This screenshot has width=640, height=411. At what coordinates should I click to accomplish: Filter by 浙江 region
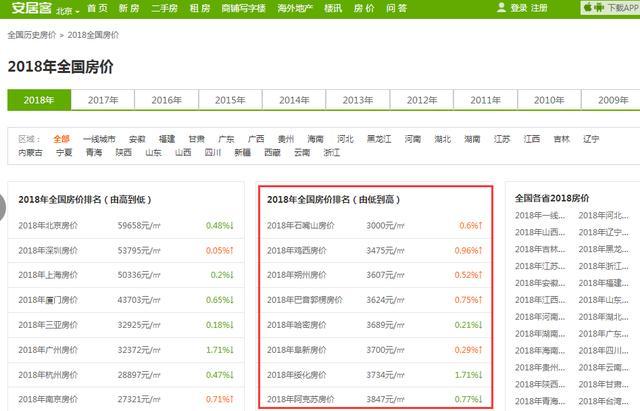(332, 153)
